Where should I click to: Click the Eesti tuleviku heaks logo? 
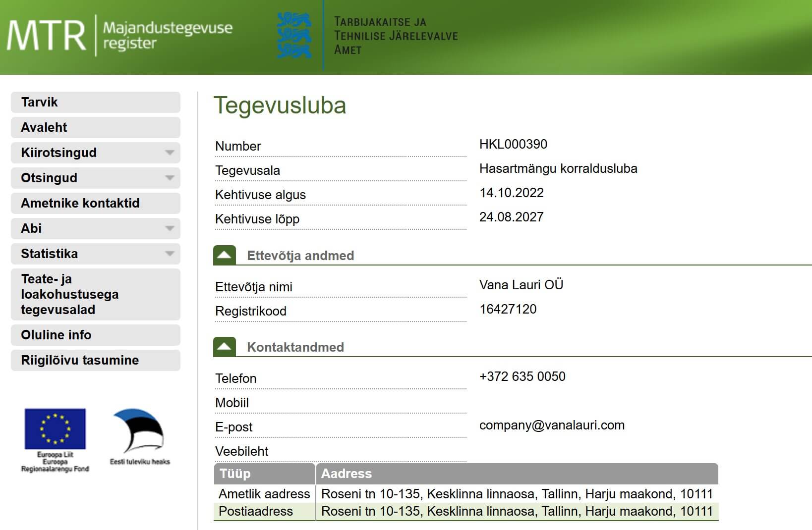click(140, 437)
